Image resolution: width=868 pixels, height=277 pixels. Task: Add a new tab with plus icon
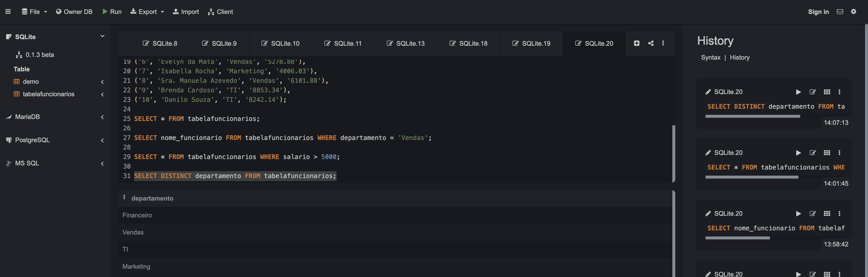(636, 43)
